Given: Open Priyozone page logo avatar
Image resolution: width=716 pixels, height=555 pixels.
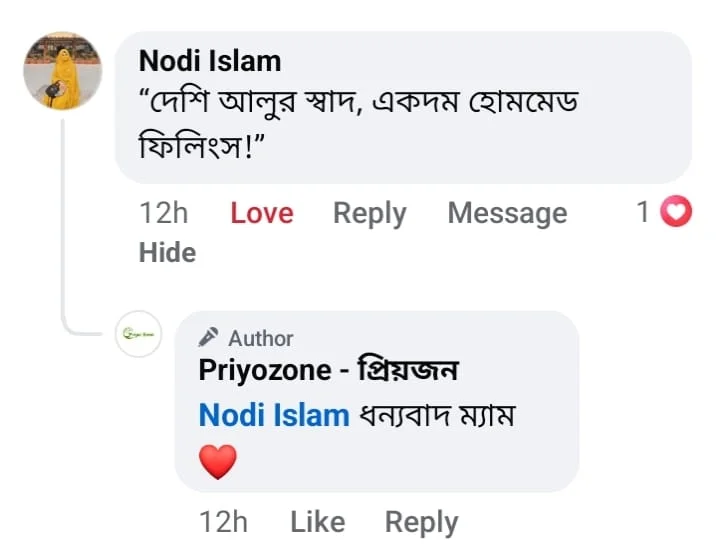Looking at the screenshot, I should pos(139,334).
